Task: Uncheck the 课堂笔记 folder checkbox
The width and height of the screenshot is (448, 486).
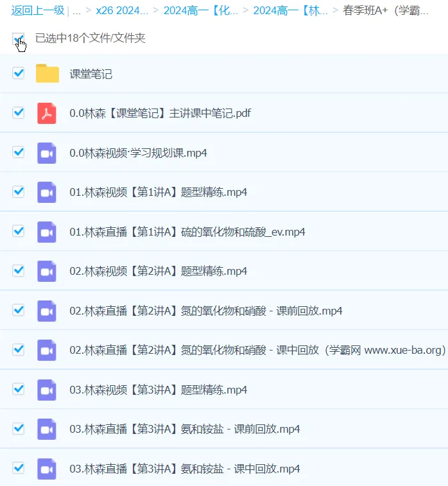Action: 19,73
